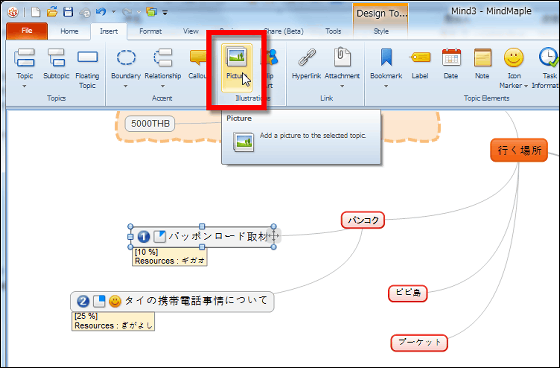560x368 pixels.
Task: Add a Floating Topic
Action: 87,69
